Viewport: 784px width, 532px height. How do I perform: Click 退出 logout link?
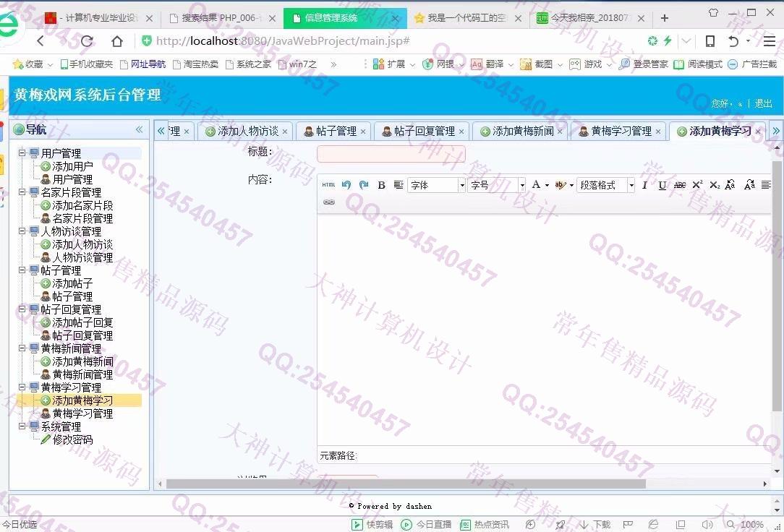(x=764, y=103)
